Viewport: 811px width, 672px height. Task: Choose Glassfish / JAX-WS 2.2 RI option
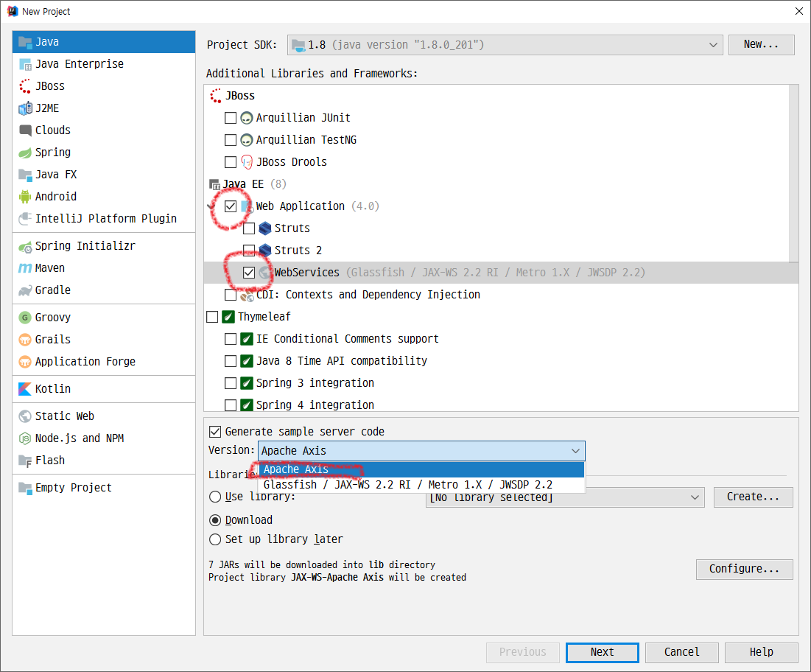421,485
